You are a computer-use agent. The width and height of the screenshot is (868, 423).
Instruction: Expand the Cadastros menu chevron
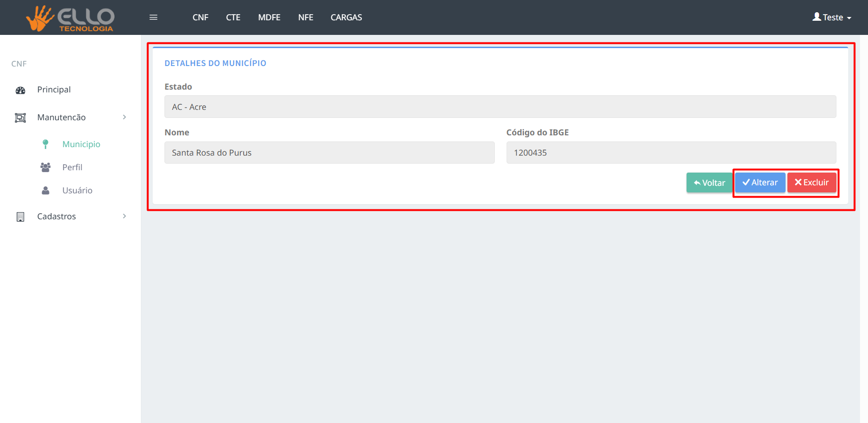(x=124, y=216)
